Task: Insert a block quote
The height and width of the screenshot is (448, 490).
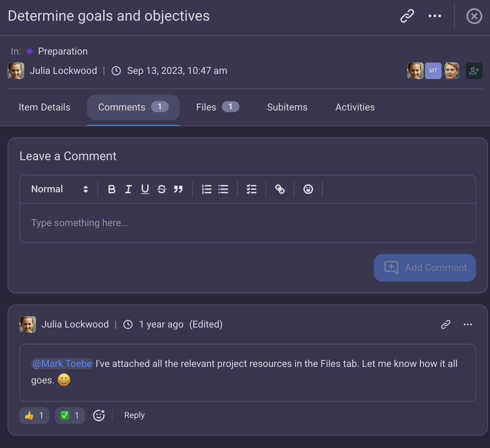Action: click(178, 189)
